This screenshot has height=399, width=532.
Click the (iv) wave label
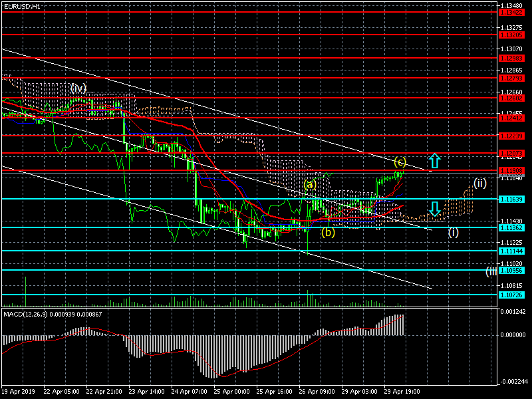coord(79,88)
